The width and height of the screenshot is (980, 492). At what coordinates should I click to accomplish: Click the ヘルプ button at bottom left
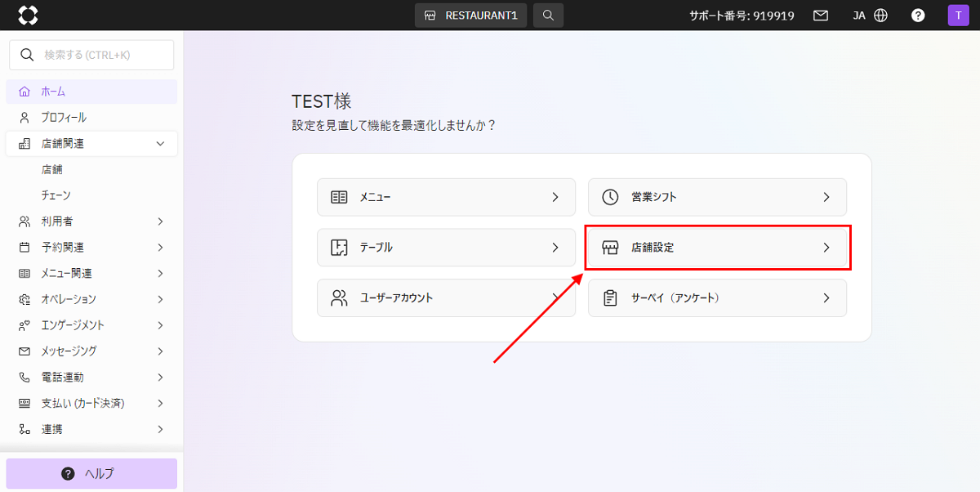point(91,474)
